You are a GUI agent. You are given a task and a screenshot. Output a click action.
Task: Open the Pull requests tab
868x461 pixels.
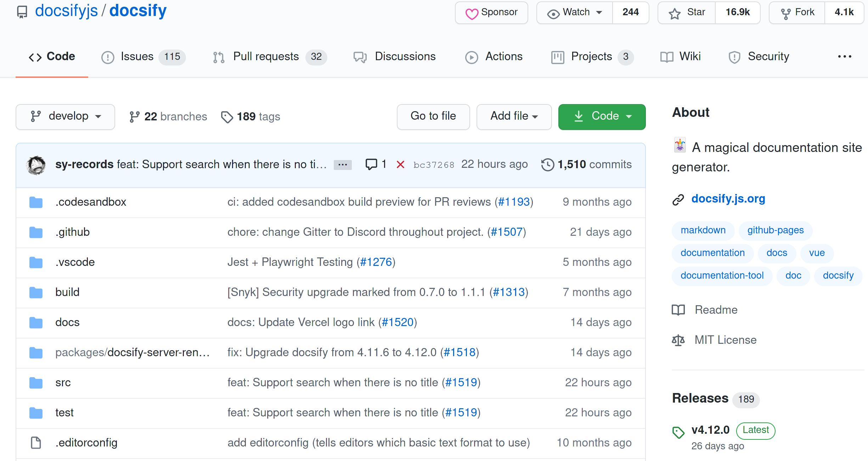pos(265,57)
